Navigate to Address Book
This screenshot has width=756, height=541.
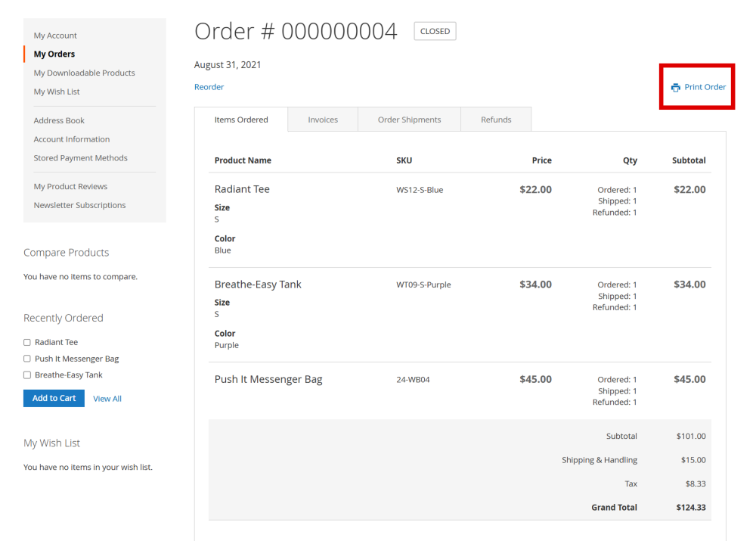59,120
